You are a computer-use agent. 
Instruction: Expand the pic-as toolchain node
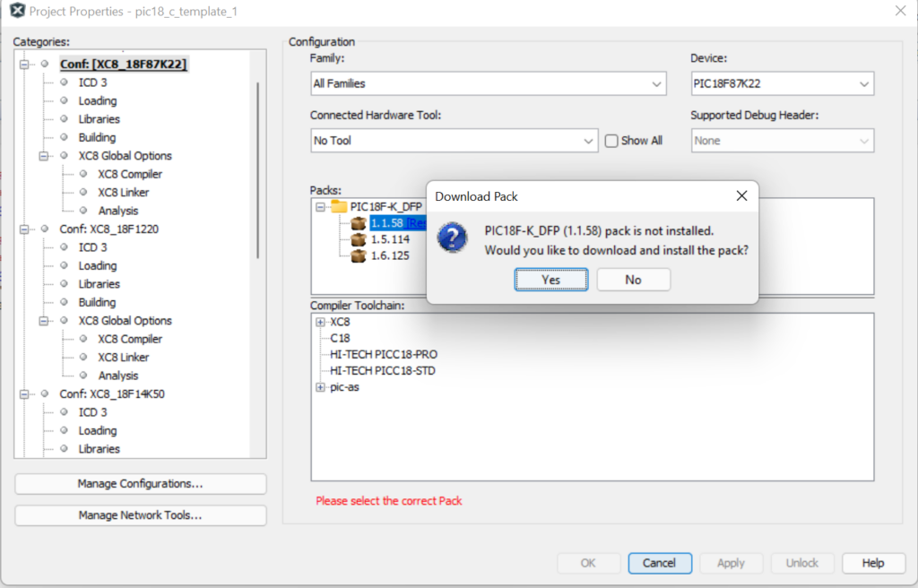tap(321, 387)
